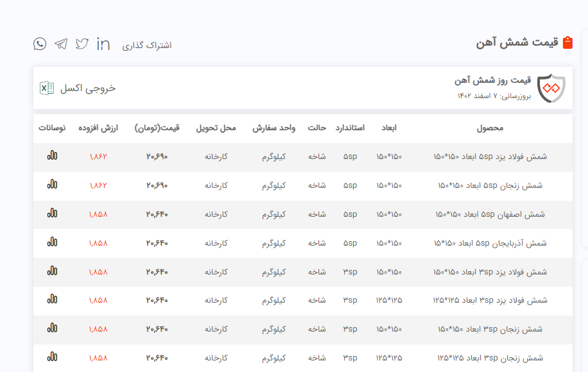Click the قیمت(تومان) column header
Image resolution: width=588 pixels, height=372 pixels.
pos(157,128)
